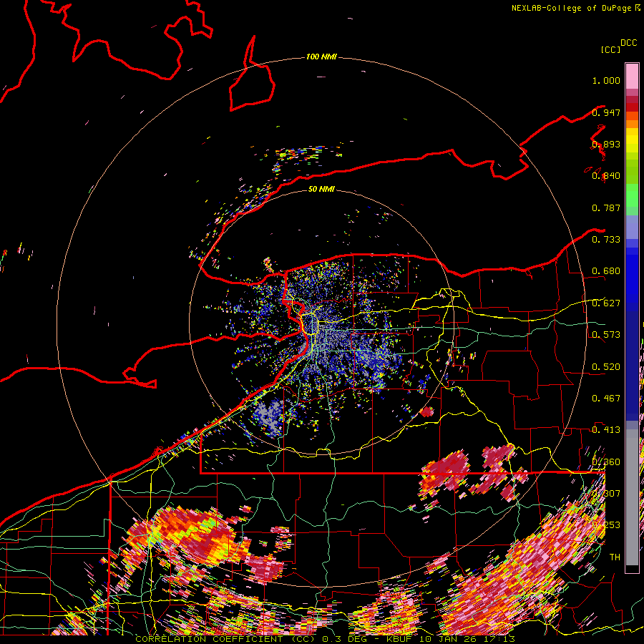Click the NEXLAB-College of DuPage label

571,8
